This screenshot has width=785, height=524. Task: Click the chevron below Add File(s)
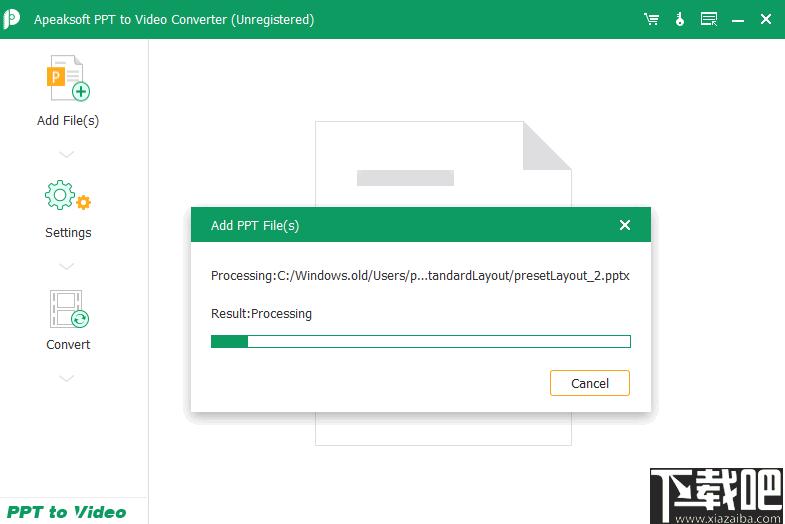click(x=67, y=154)
